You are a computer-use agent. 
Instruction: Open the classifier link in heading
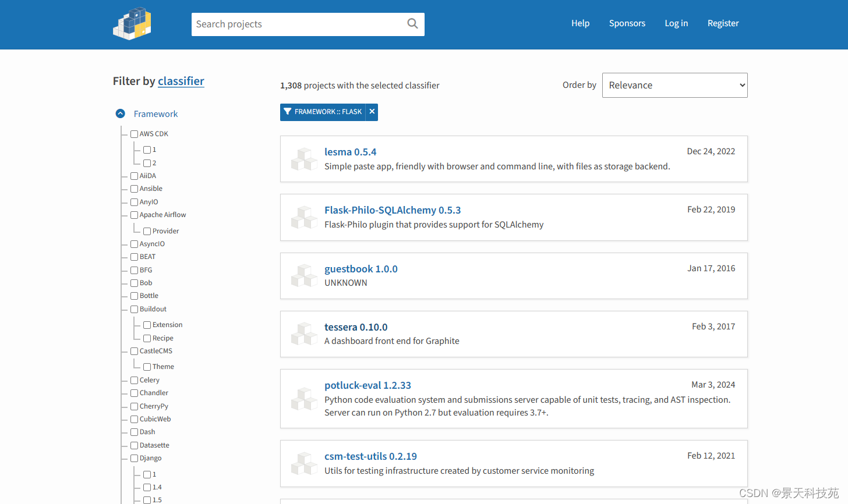pos(181,81)
